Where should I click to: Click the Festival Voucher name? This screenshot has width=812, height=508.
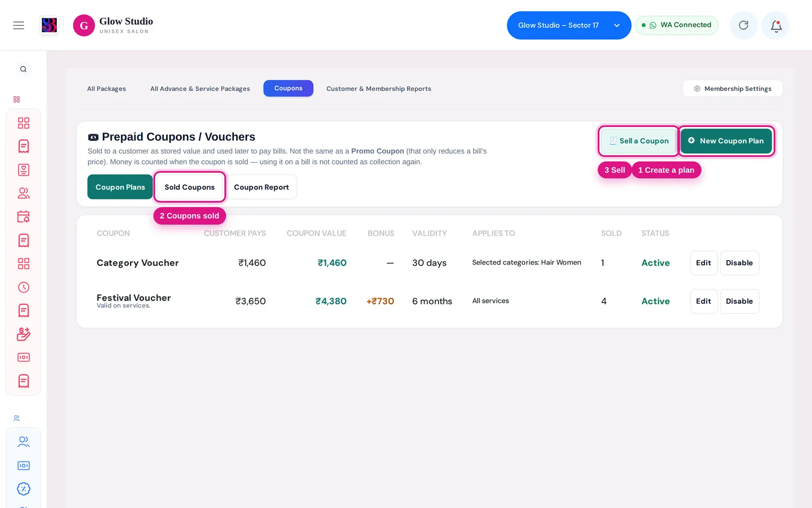(x=133, y=298)
